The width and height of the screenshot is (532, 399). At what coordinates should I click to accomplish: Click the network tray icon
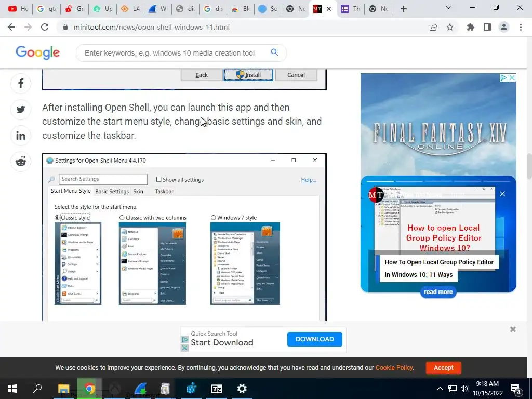coord(453,389)
